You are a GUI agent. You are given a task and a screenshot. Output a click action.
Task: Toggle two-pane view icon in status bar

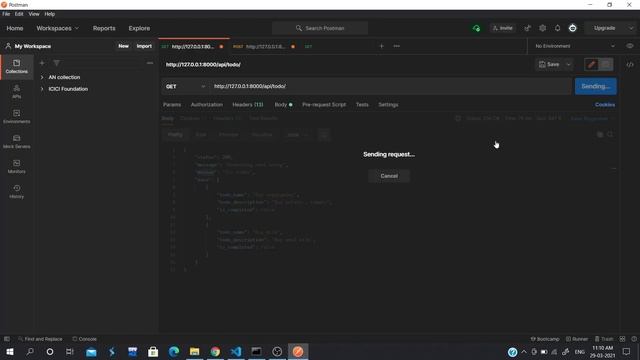(x=622, y=339)
